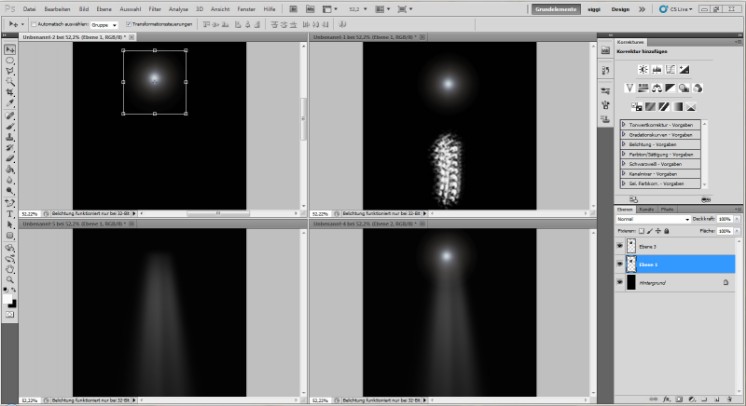
Task: Open the Gruppe auto-select dropdown
Action: point(102,24)
